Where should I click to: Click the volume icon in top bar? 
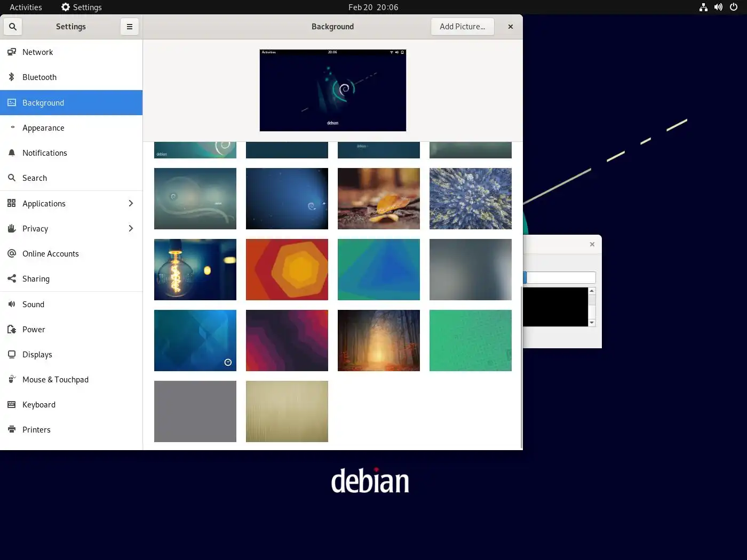point(718,7)
